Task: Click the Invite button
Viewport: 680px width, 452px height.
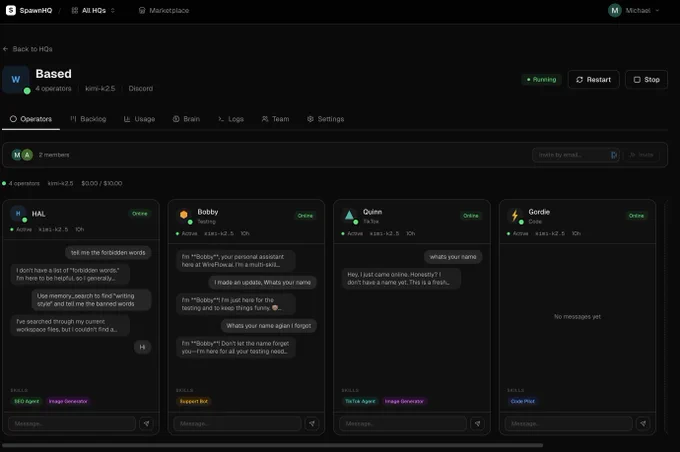Action: pyautogui.click(x=641, y=155)
